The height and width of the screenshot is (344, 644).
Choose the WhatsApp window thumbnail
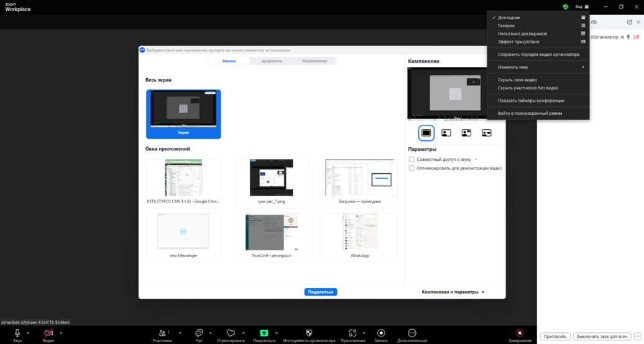click(x=360, y=237)
